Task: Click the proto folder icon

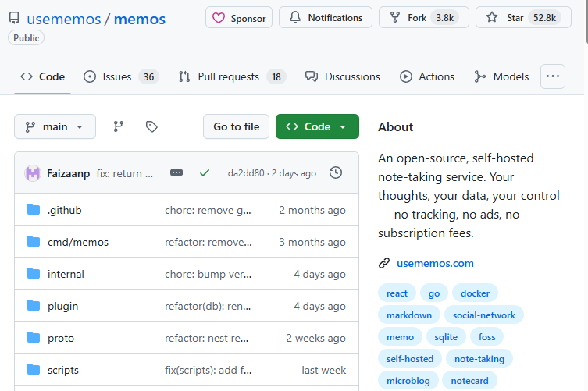Action: point(34,337)
